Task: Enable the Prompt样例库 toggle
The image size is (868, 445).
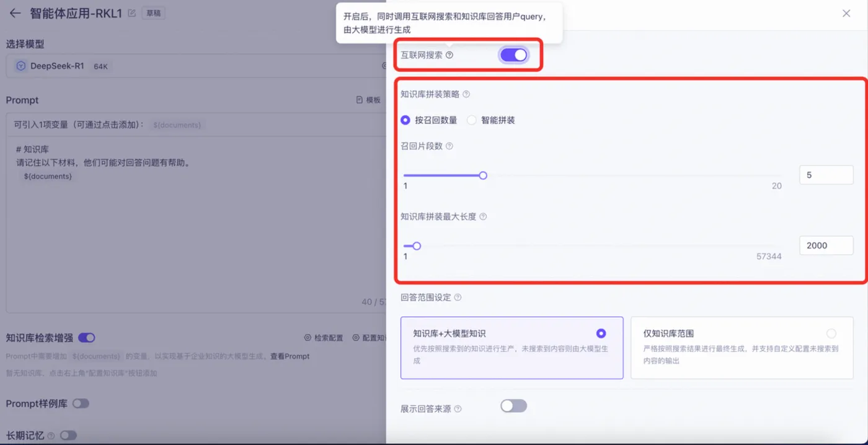Action: pyautogui.click(x=81, y=403)
